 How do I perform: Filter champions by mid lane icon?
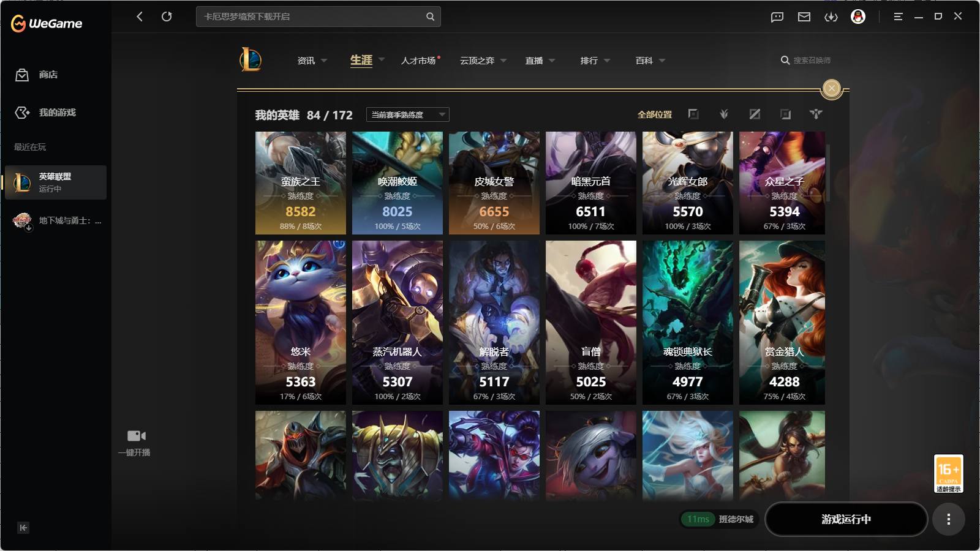[755, 114]
